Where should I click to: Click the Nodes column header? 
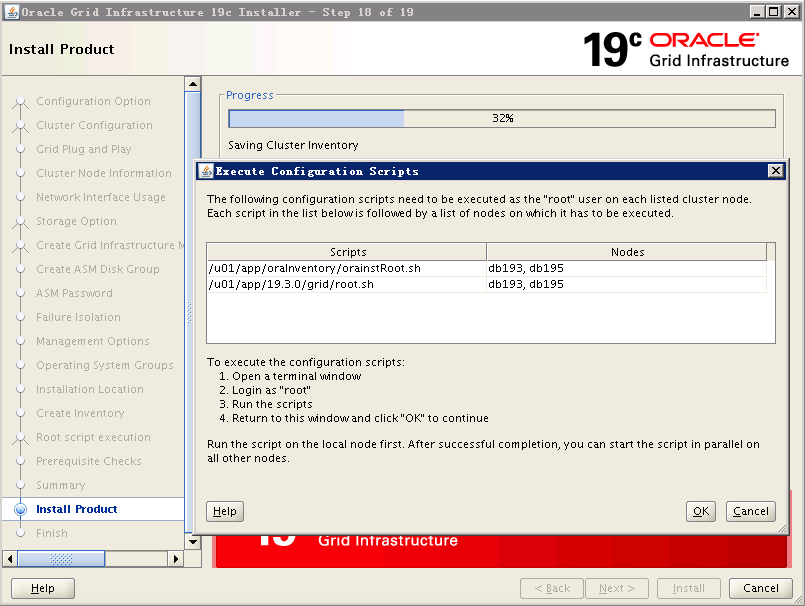627,252
